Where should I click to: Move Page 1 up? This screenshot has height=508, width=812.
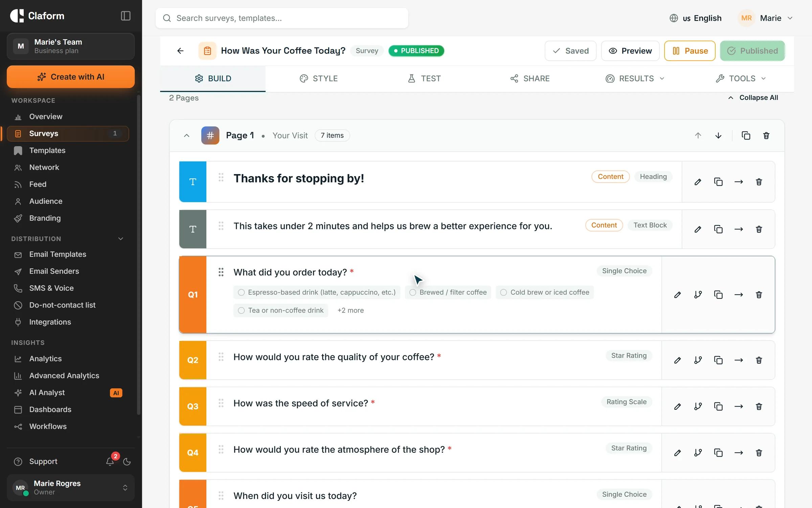[x=698, y=135]
